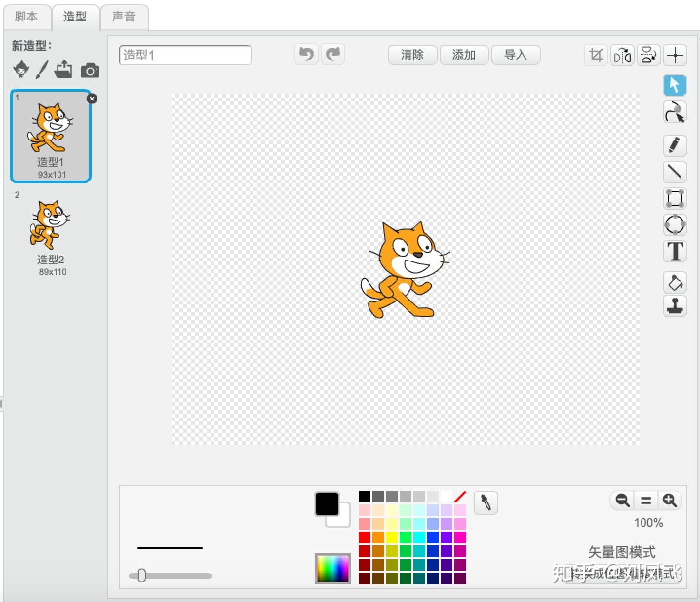The image size is (700, 602).
Task: Paint a new costume with brush icon
Action: [x=42, y=70]
